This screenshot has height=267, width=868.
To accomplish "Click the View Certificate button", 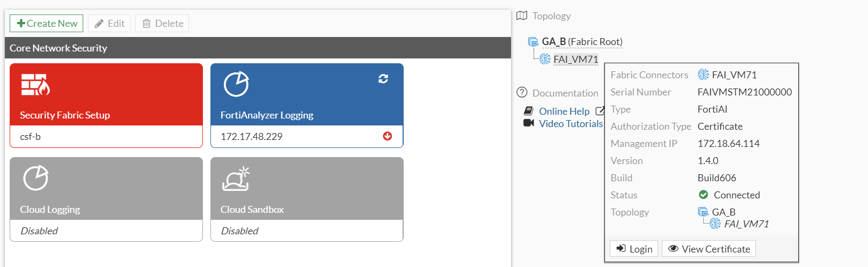I will tap(709, 248).
